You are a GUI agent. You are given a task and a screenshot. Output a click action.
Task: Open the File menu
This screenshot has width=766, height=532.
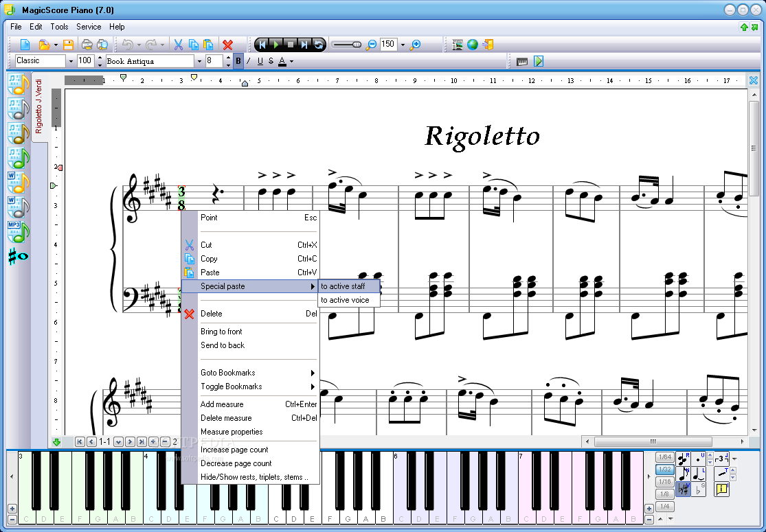point(16,27)
